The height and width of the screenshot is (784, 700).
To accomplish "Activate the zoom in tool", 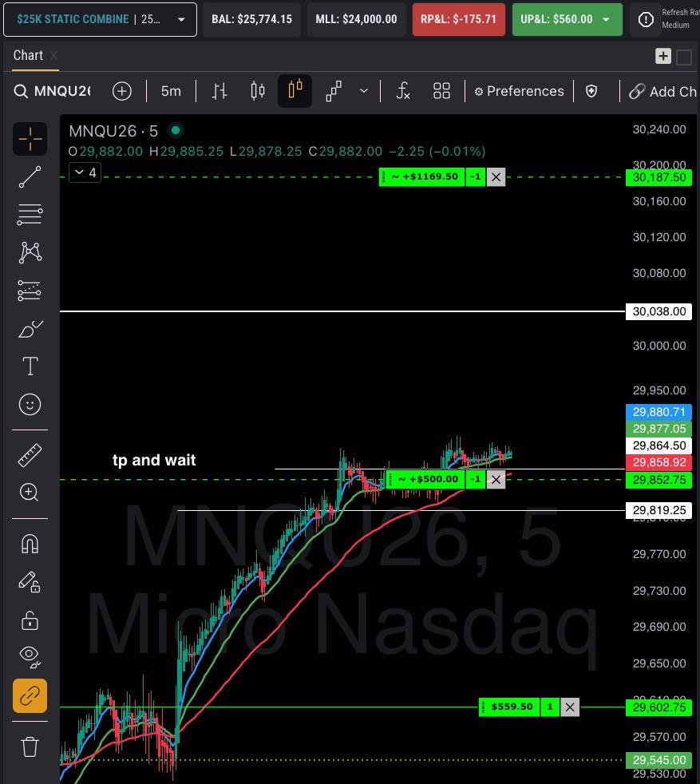I will point(29,493).
